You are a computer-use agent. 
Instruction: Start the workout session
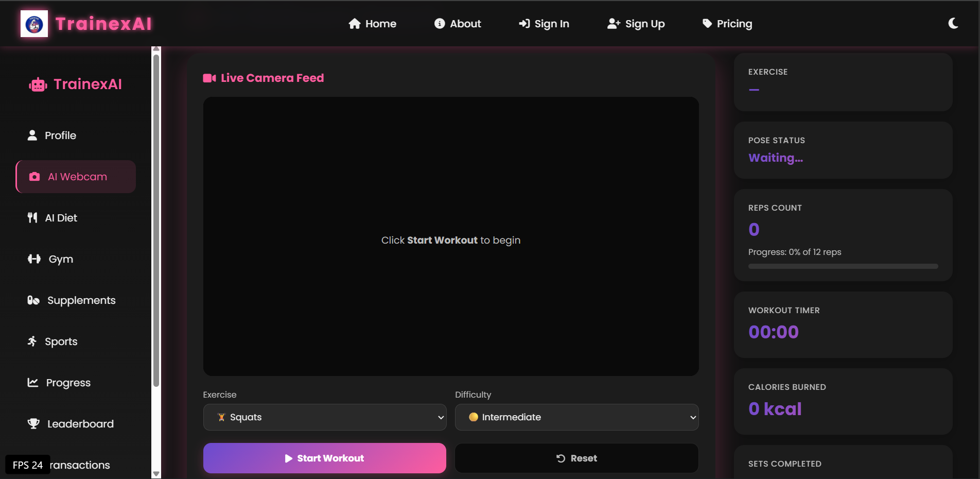click(x=325, y=458)
